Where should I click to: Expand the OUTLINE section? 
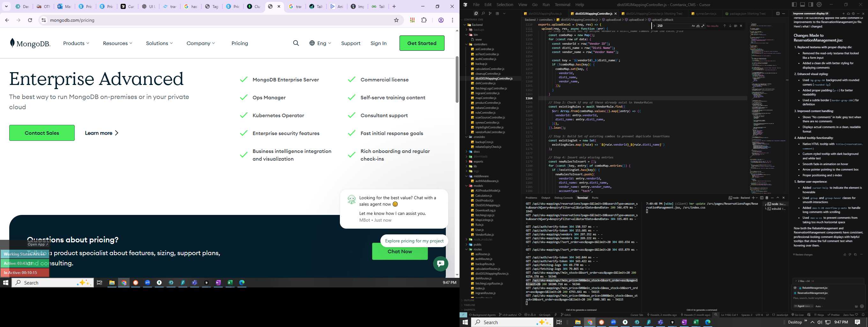tap(469, 300)
